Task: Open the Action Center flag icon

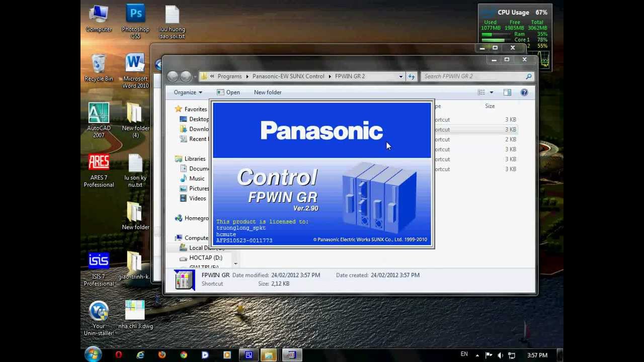Action: coord(489,355)
